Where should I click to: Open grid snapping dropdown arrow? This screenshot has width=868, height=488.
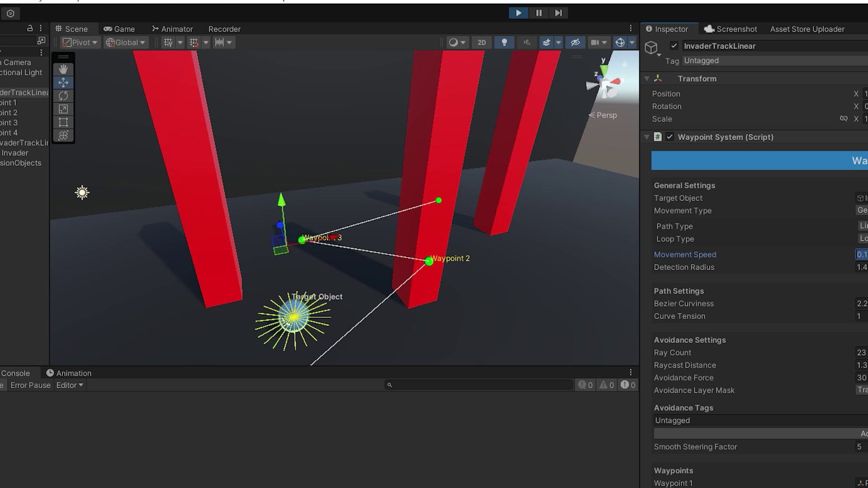point(206,42)
